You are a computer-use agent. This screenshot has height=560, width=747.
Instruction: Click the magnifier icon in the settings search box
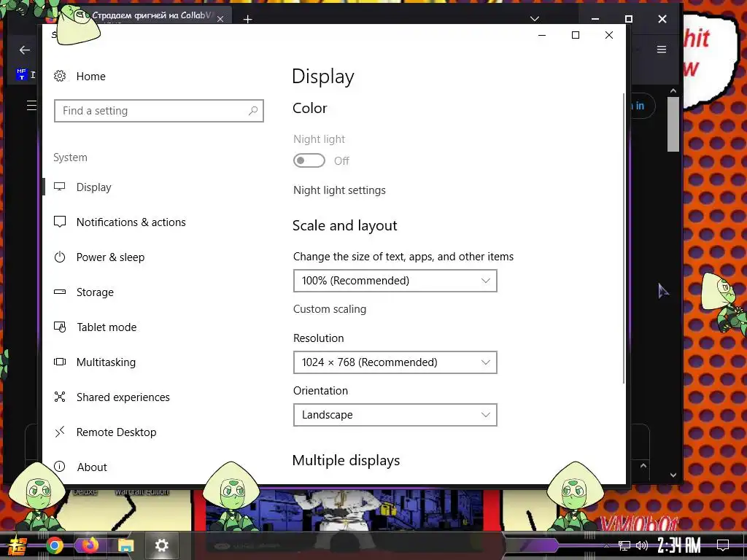click(x=253, y=111)
